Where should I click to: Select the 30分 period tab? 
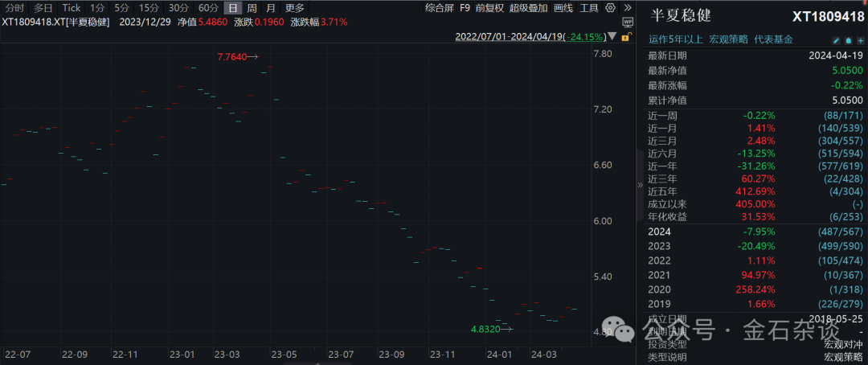pyautogui.click(x=178, y=8)
